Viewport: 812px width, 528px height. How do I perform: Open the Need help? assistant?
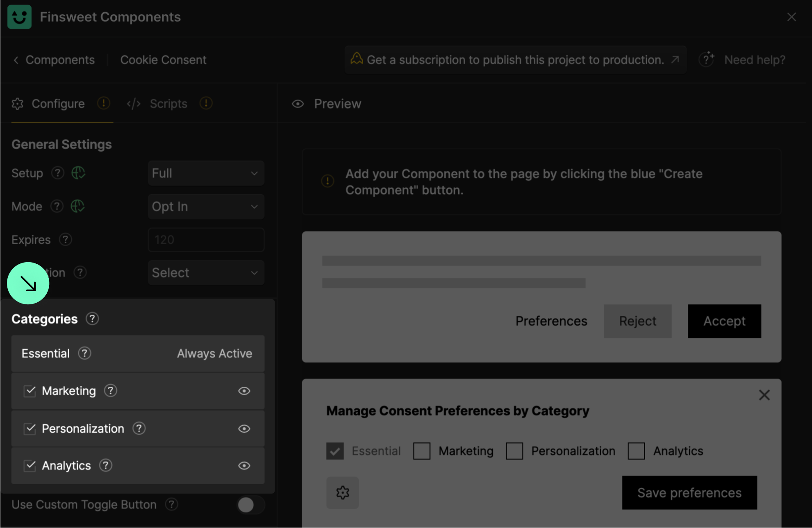click(742, 60)
